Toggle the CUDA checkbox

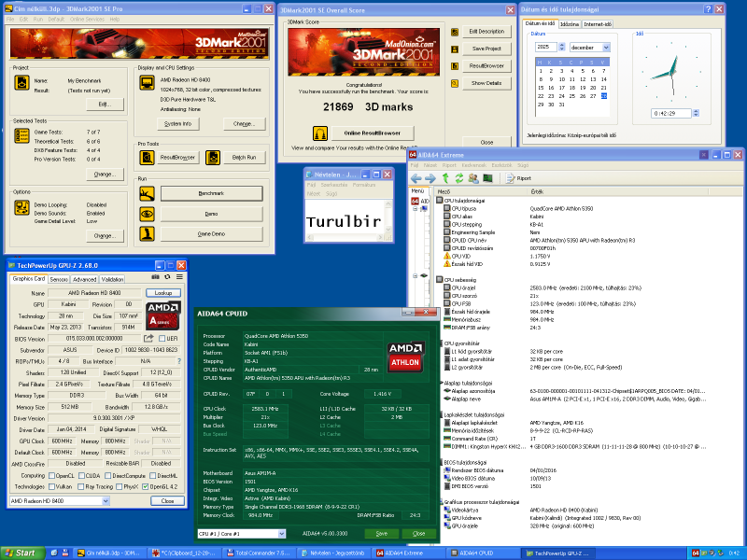pos(81,475)
